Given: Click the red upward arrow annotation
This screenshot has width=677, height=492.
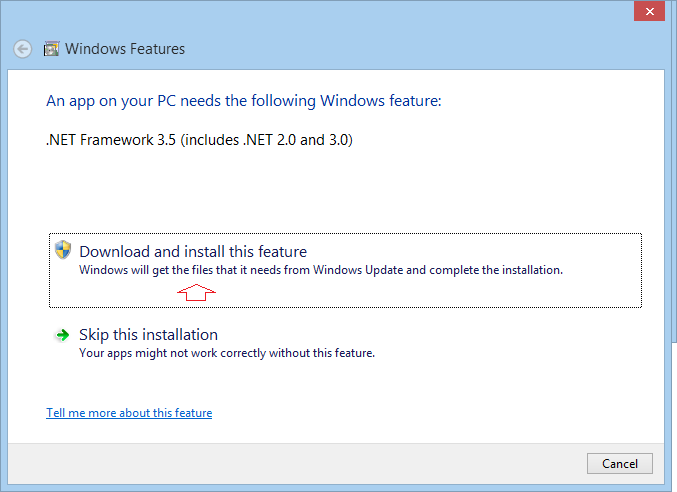Looking at the screenshot, I should point(197,292).
